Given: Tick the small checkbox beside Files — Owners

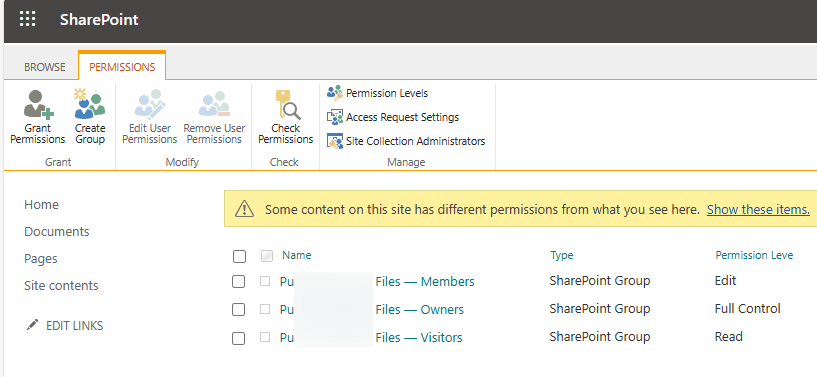Looking at the screenshot, I should (x=265, y=309).
